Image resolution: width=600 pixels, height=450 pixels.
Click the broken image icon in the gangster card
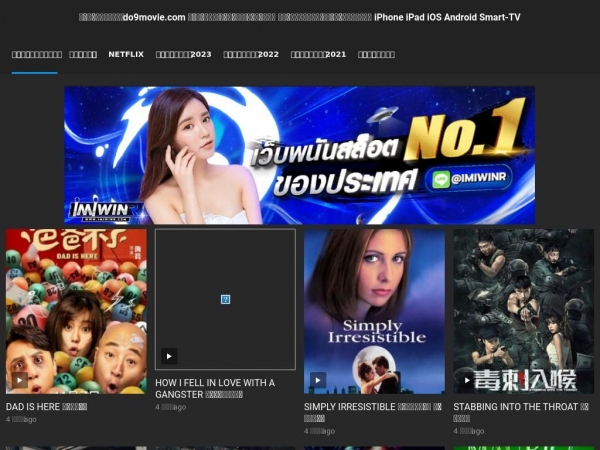point(225,299)
